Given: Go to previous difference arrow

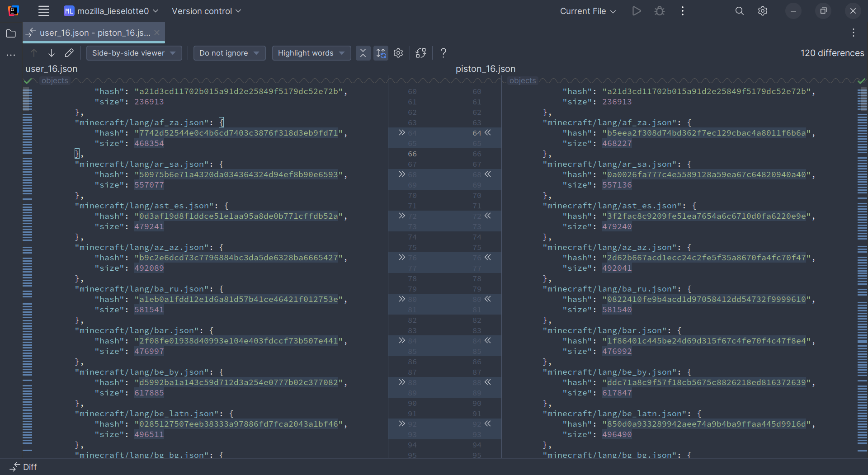Looking at the screenshot, I should pyautogui.click(x=34, y=53).
